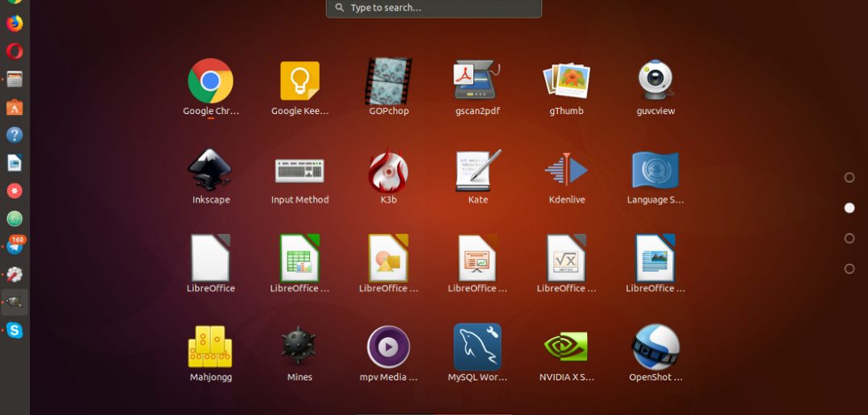Open Firefox from the dock
Image resolution: width=868 pixels, height=415 pixels.
tap(14, 23)
